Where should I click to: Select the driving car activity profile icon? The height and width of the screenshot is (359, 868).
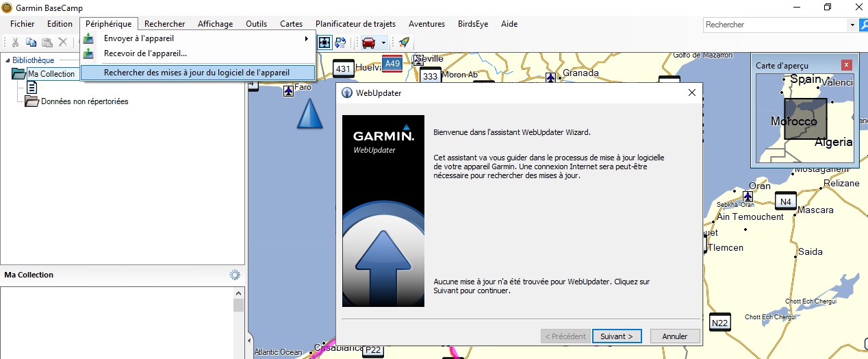tap(369, 42)
